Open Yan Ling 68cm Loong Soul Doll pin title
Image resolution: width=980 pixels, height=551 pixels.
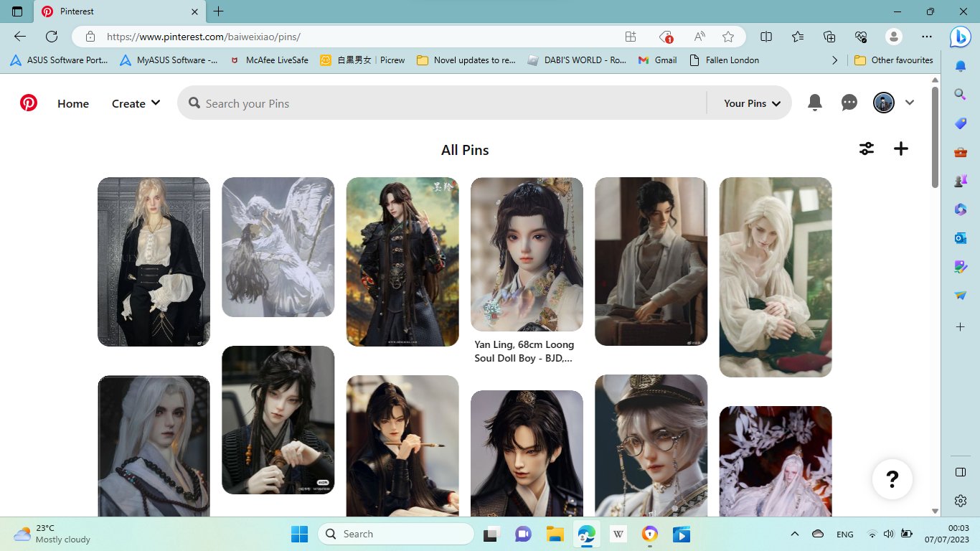click(x=524, y=352)
